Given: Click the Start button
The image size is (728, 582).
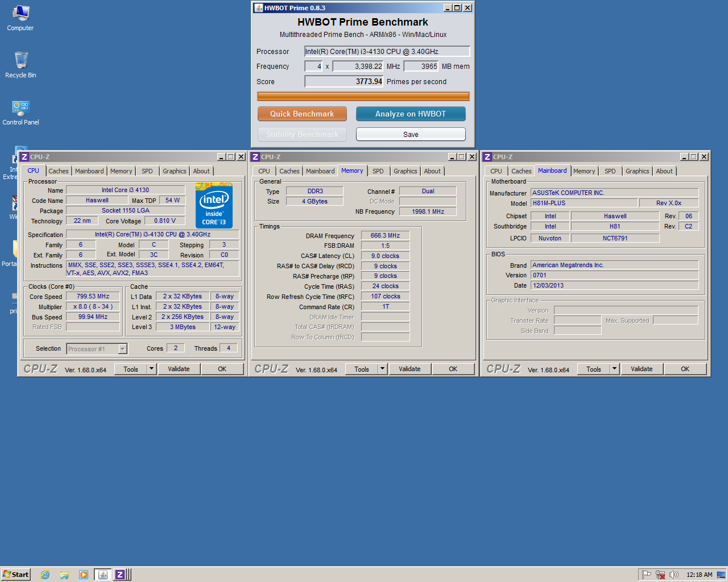Looking at the screenshot, I should [x=15, y=575].
